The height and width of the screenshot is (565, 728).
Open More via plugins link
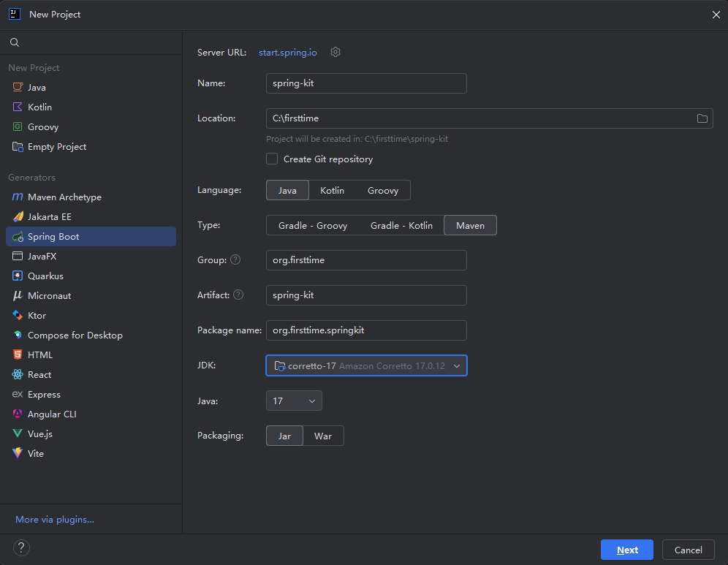point(55,520)
